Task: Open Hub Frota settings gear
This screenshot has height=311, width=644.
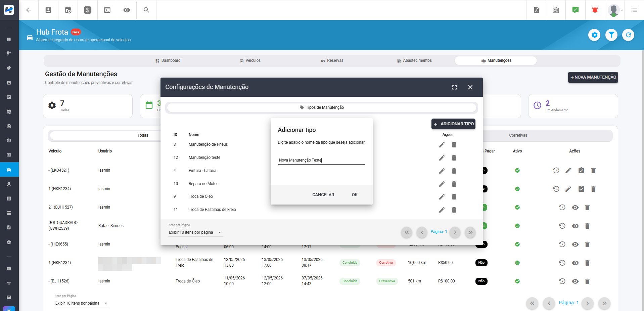Action: [595, 35]
